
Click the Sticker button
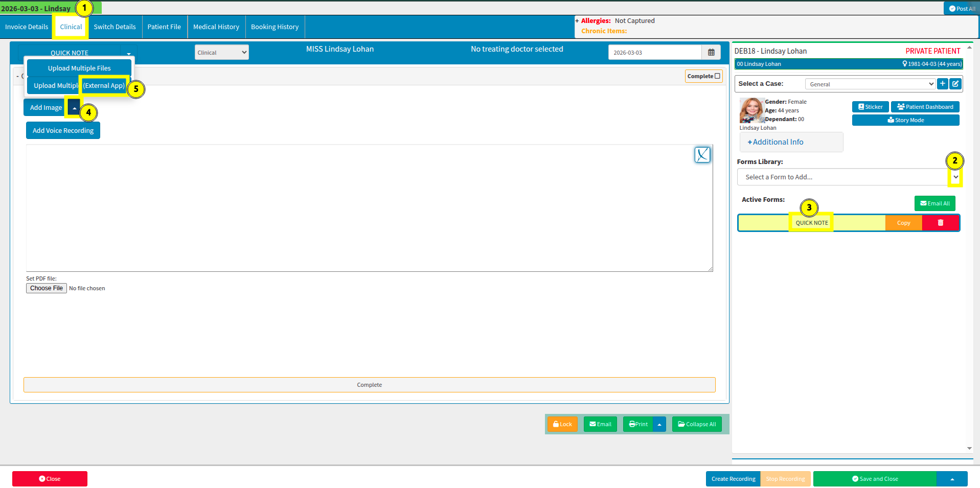[x=871, y=107]
